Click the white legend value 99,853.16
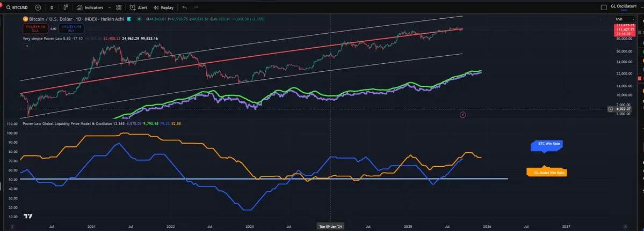Viewport: 644px width, 231px height. pos(149,39)
